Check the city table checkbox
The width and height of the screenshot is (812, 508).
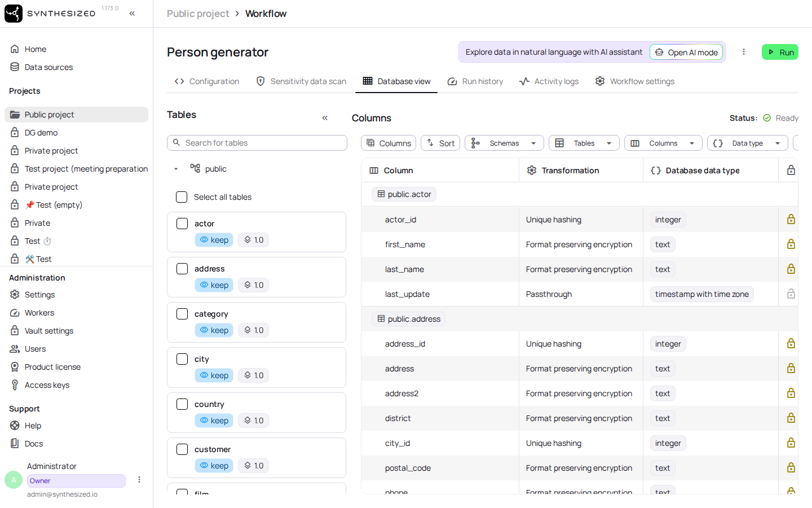(x=182, y=359)
